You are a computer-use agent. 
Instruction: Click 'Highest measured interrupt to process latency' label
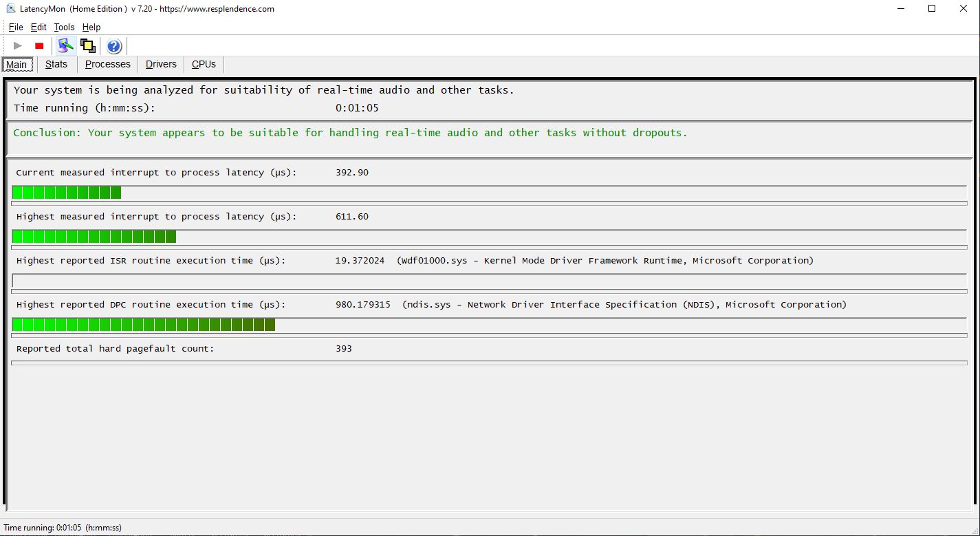click(156, 217)
